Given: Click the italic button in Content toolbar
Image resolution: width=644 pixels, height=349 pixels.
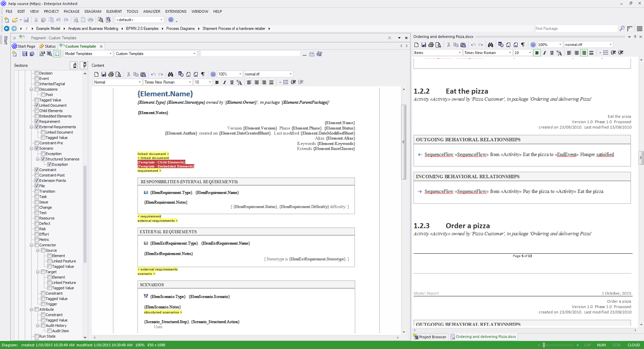Looking at the screenshot, I should click(224, 82).
